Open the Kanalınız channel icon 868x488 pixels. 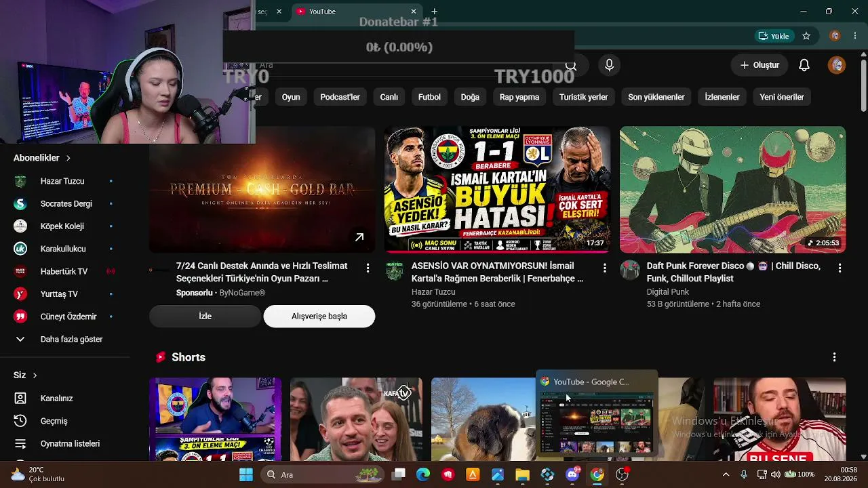coord(20,399)
